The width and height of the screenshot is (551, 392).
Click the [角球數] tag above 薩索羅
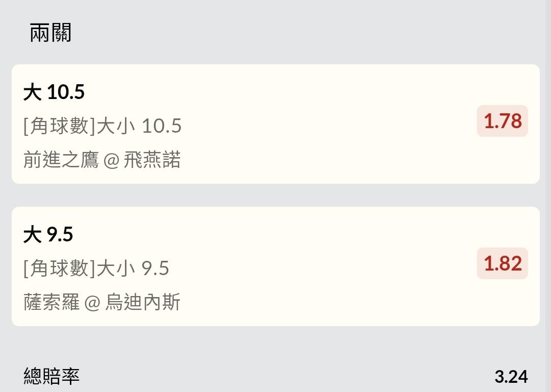click(59, 268)
